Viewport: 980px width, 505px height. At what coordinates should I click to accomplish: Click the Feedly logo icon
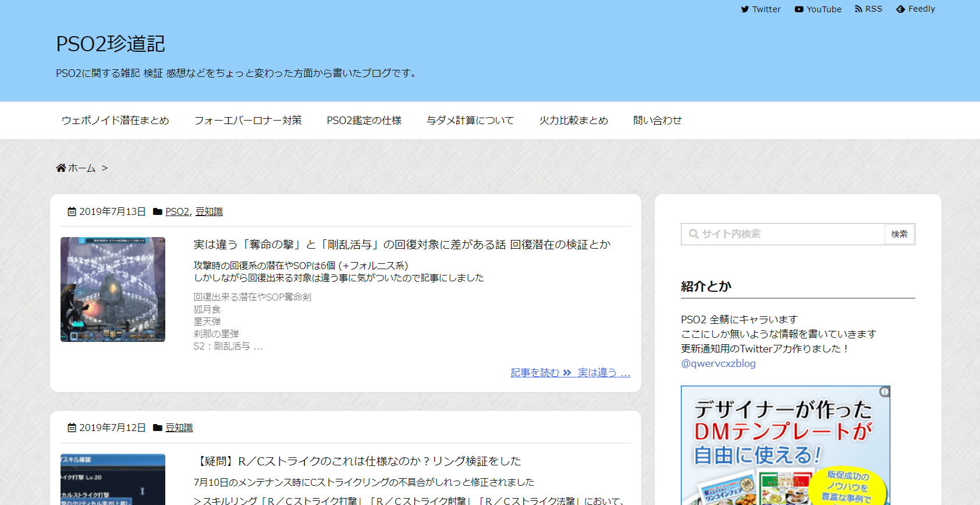click(x=901, y=9)
